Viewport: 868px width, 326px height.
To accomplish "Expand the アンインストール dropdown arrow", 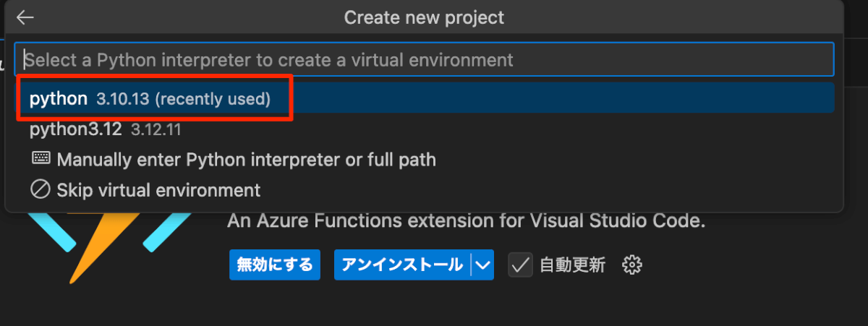I will (x=483, y=265).
